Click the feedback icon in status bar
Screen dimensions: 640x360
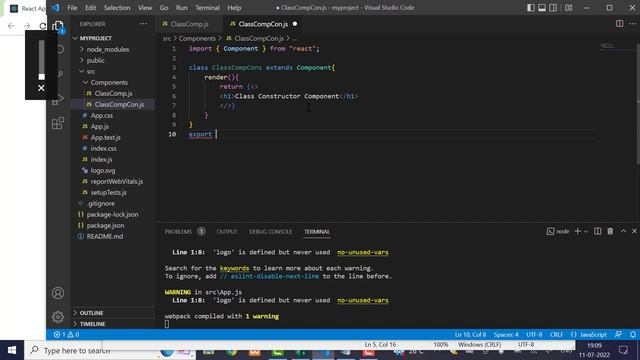[618, 334]
